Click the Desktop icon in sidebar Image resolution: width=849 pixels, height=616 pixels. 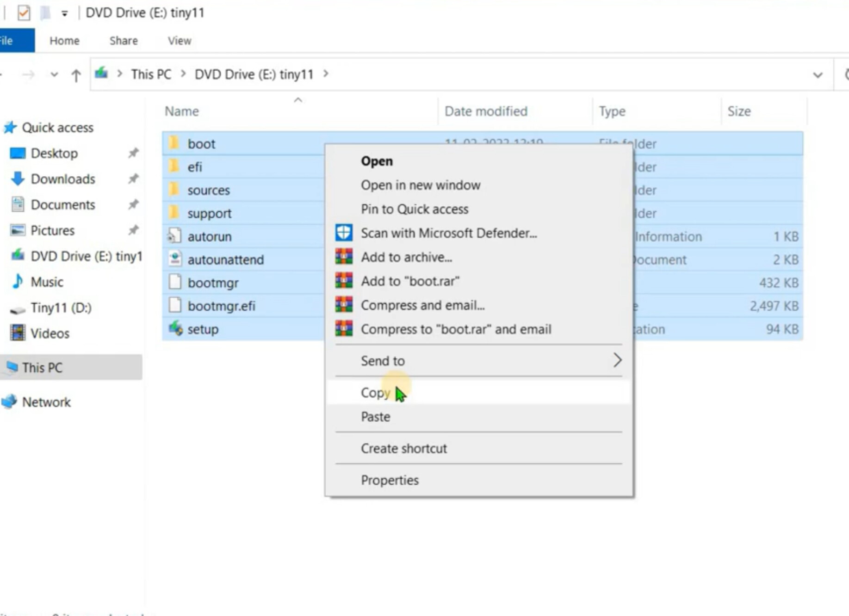click(18, 153)
